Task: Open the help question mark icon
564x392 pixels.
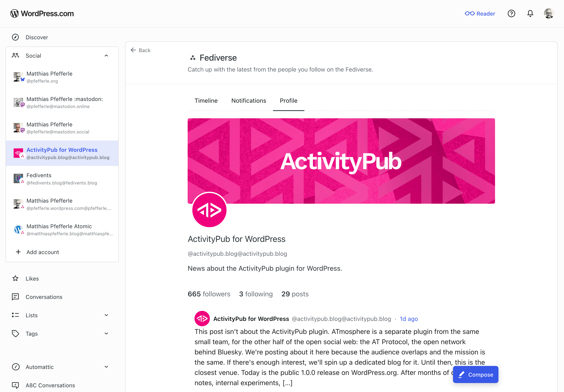Action: pos(511,13)
